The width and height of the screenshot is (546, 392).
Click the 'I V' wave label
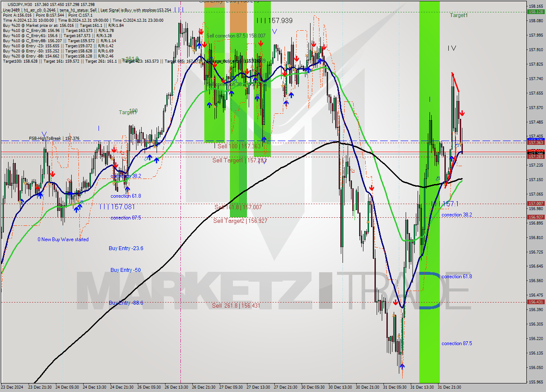pos(452,48)
